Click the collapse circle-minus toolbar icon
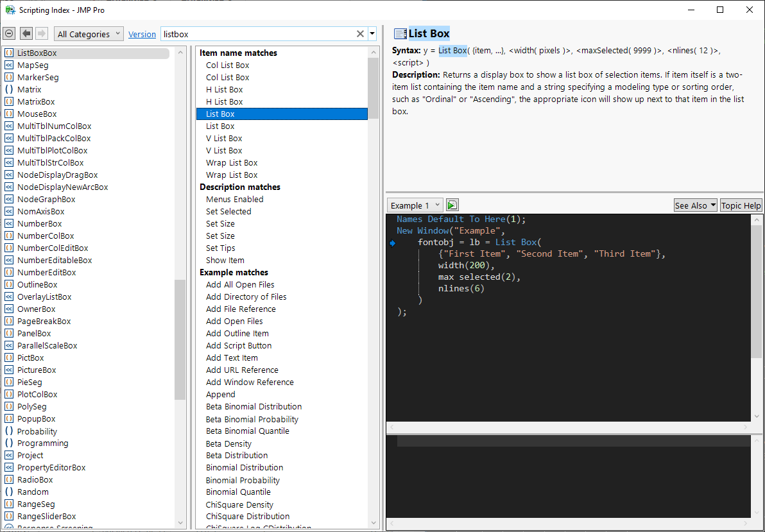Image resolution: width=765 pixels, height=532 pixels. point(9,33)
